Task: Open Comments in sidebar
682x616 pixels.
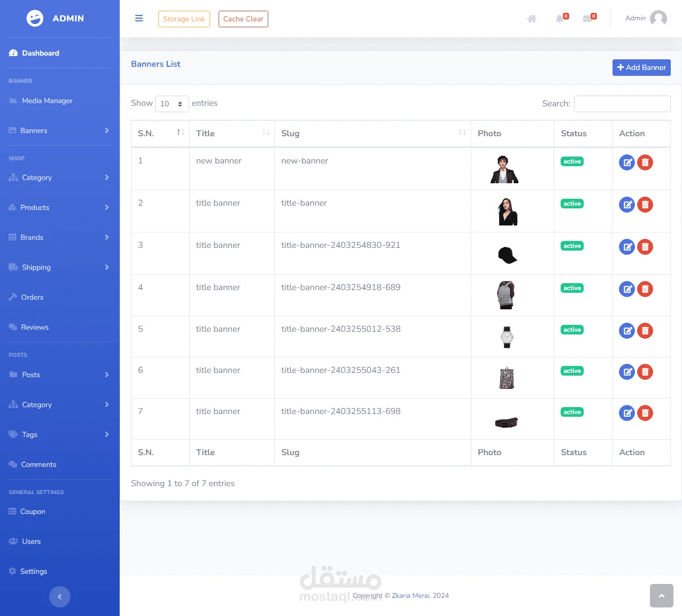Action: coord(33,464)
